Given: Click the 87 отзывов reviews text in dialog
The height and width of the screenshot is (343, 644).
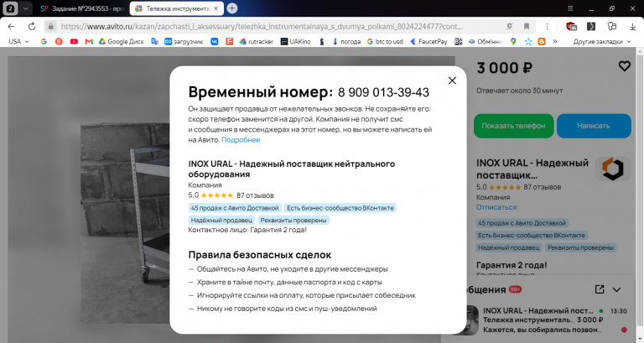Looking at the screenshot, I should (255, 195).
